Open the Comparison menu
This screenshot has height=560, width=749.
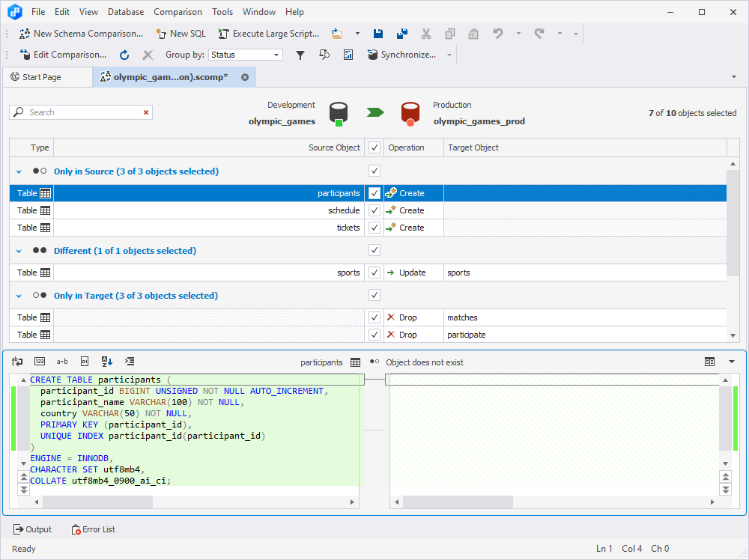tap(178, 12)
